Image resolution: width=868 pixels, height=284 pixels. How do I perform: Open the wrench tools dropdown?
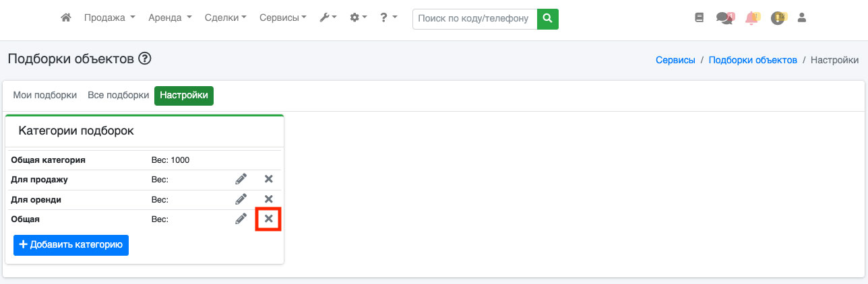(328, 18)
